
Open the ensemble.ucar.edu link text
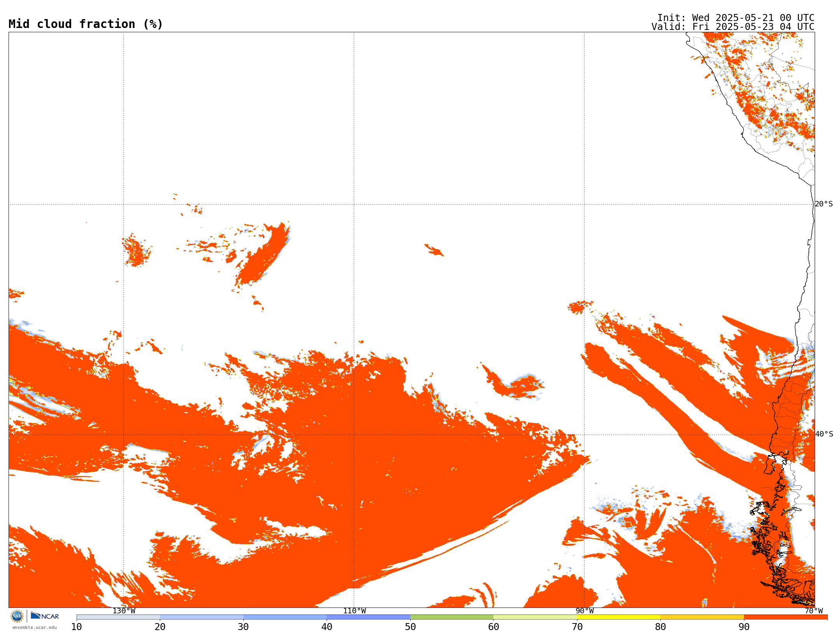pyautogui.click(x=35, y=627)
